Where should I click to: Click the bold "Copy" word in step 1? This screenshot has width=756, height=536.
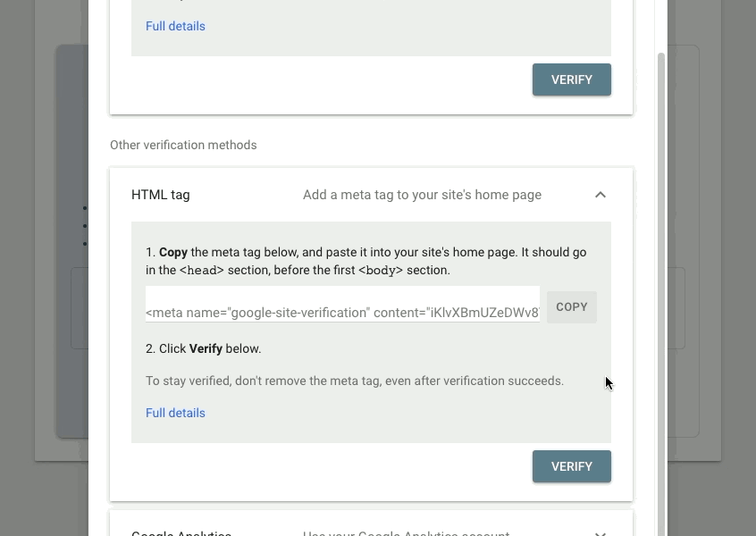pos(173,252)
